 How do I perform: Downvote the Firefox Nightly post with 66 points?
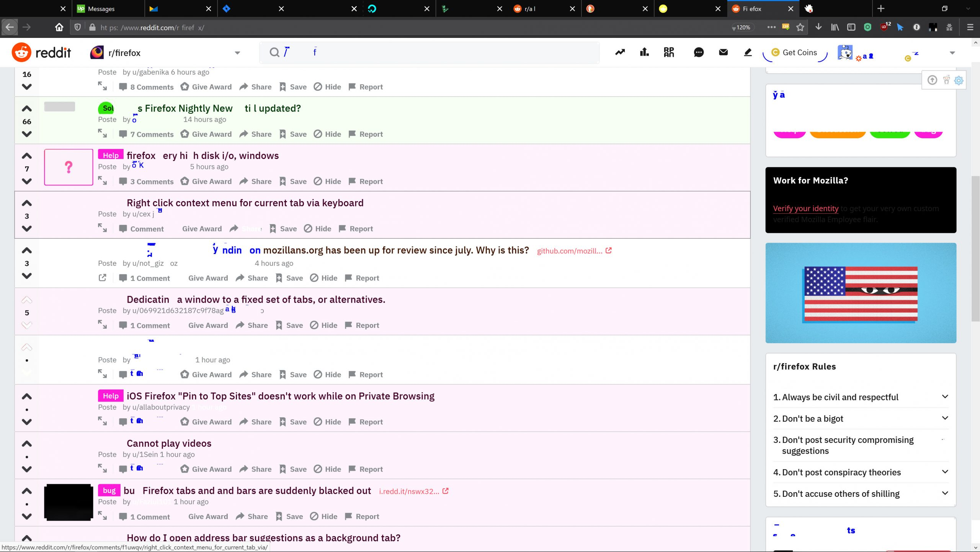(x=26, y=134)
